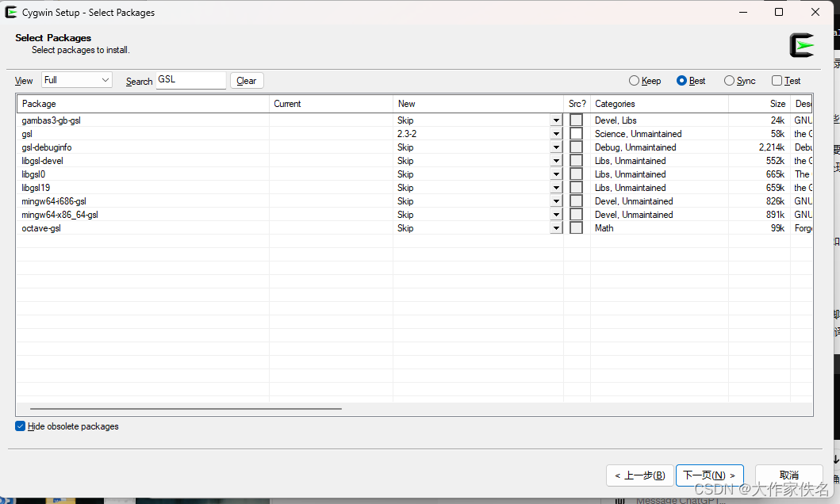Open version dropdown for libgsl-devel
Screen dimensions: 840x504
click(556, 161)
